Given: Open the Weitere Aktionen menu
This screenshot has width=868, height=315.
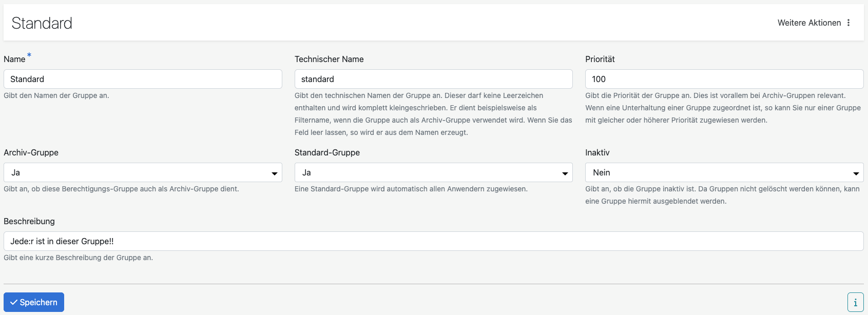Looking at the screenshot, I should click(x=809, y=23).
